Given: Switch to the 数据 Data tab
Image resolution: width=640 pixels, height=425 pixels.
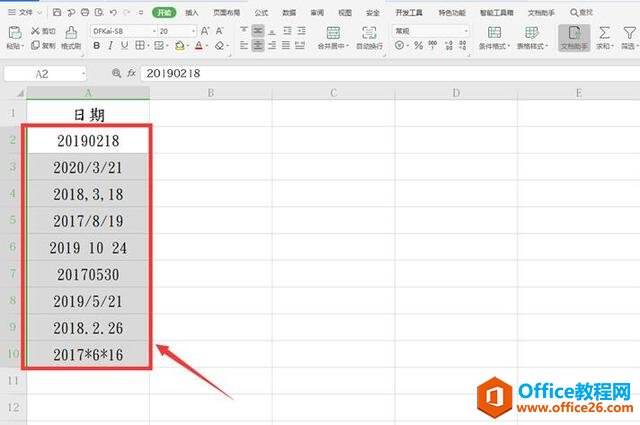Looking at the screenshot, I should pyautogui.click(x=289, y=13).
